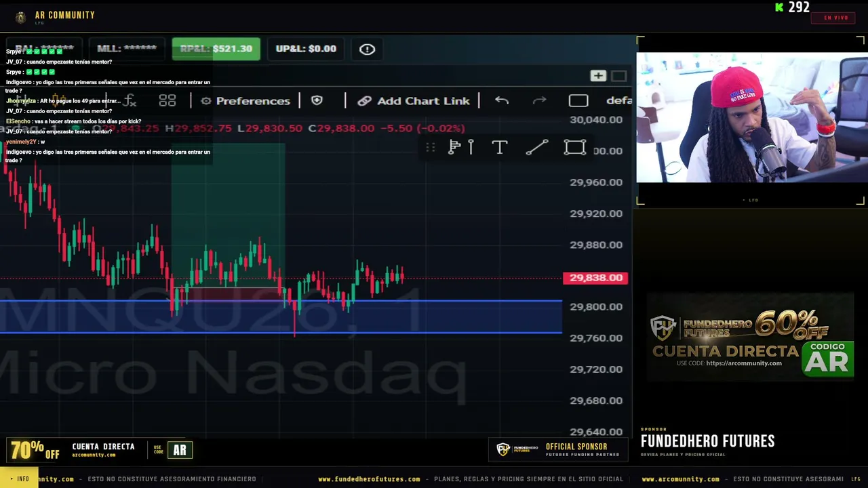
Task: Click Jhonnyviza's chat message
Action: pyautogui.click(x=63, y=101)
